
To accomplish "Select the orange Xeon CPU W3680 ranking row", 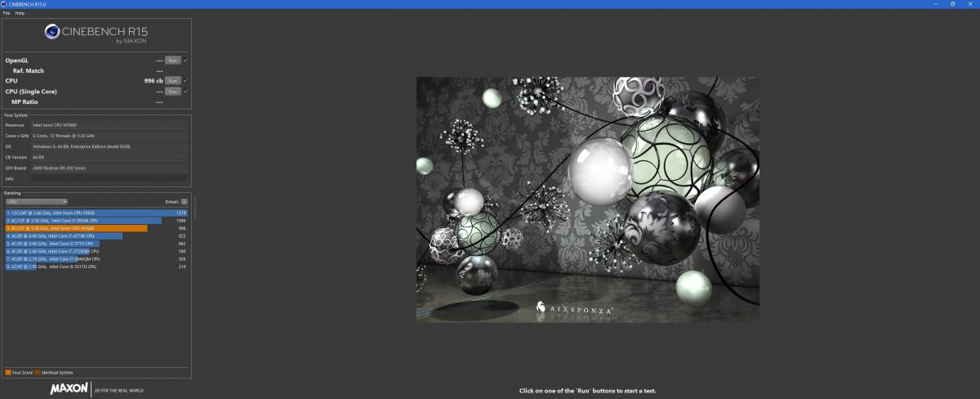I will click(x=96, y=228).
